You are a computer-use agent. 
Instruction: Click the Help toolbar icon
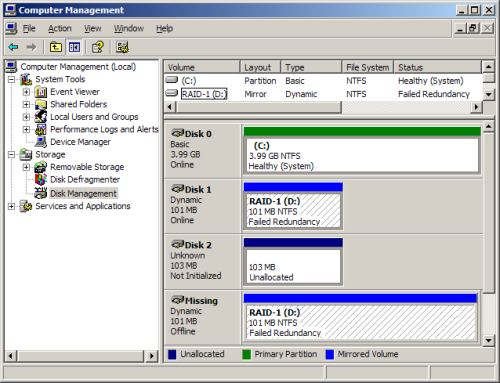tap(98, 47)
